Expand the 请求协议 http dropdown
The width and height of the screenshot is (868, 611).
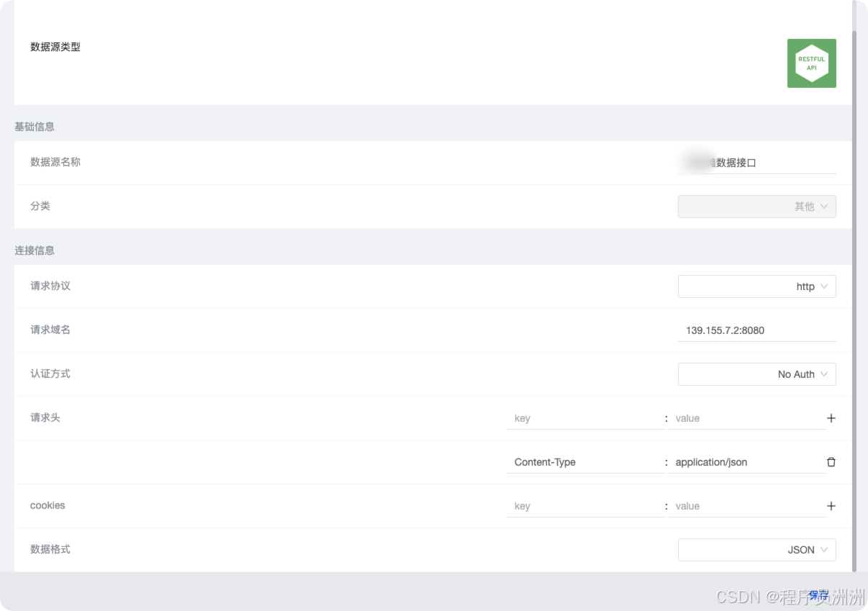(x=756, y=286)
